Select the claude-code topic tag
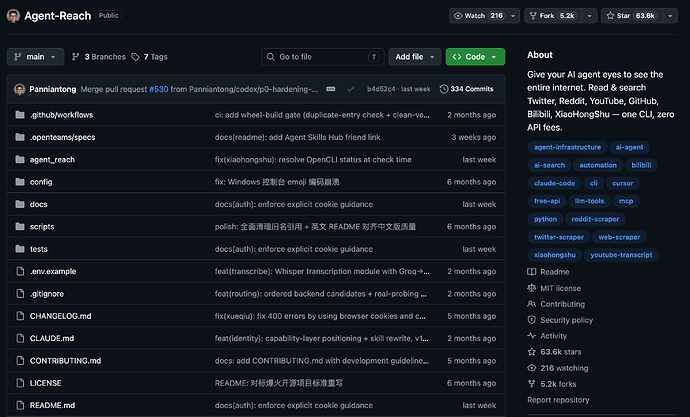This screenshot has height=417, width=690. click(554, 183)
